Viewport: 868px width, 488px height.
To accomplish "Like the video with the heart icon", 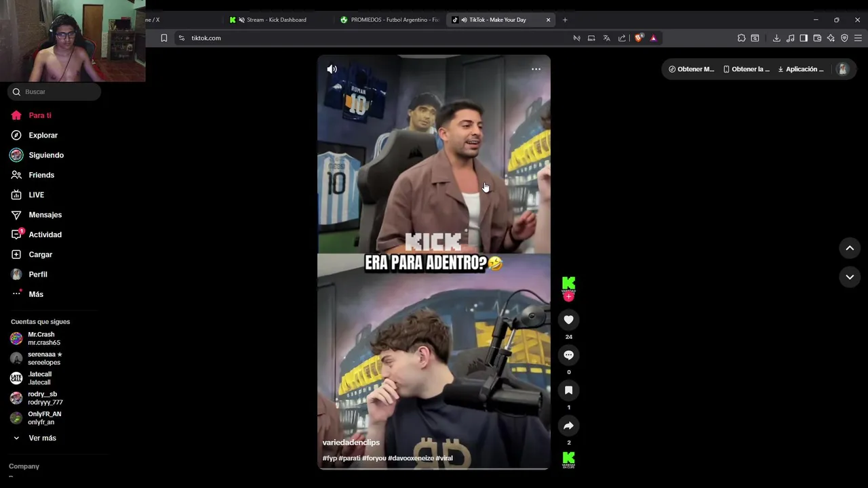I will [568, 320].
